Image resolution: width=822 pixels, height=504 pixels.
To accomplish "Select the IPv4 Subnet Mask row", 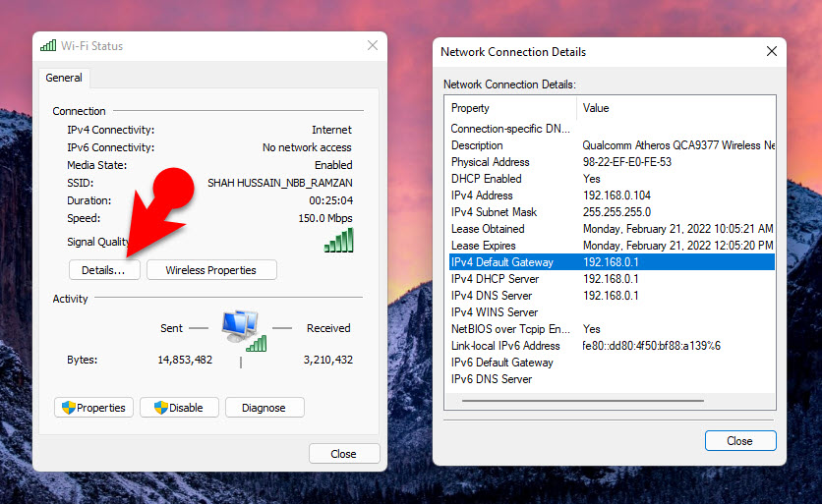I will tap(612, 212).
